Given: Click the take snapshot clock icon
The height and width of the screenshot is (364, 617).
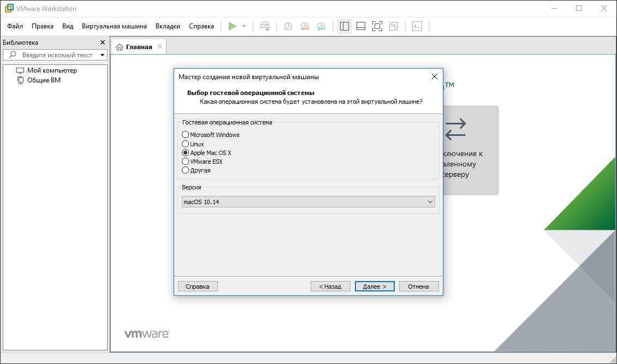Looking at the screenshot, I should click(288, 26).
